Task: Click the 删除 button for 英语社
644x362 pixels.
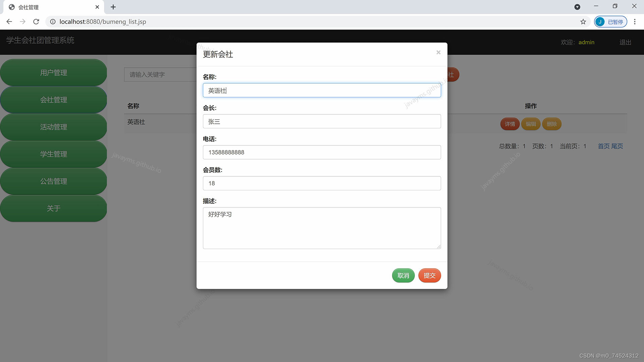Action: [551, 124]
